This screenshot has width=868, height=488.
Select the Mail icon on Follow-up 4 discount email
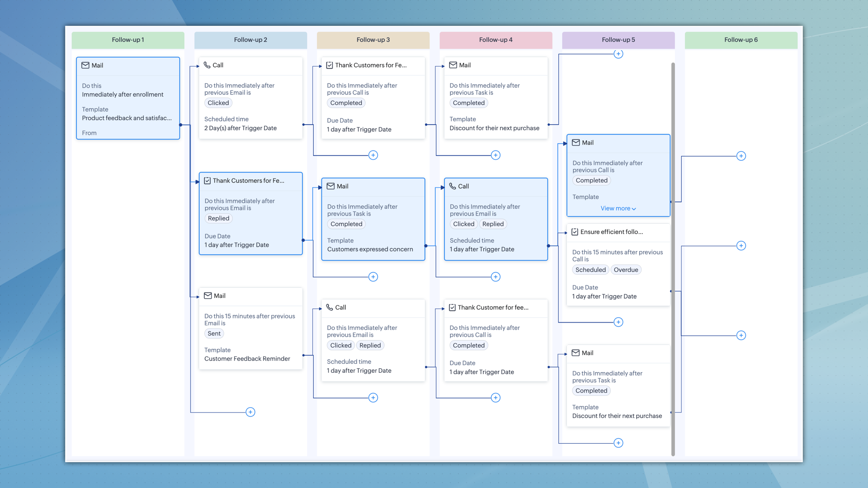tap(453, 65)
